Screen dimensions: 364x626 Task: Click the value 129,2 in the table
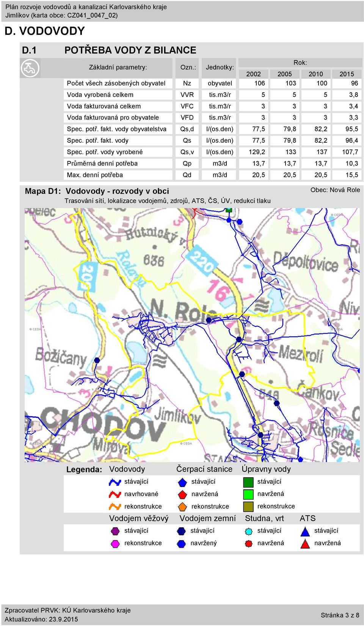click(x=257, y=152)
